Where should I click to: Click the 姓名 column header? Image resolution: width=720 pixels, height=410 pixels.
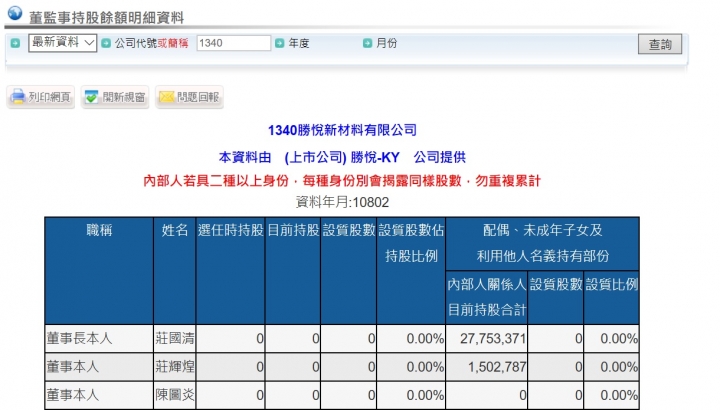click(x=174, y=271)
